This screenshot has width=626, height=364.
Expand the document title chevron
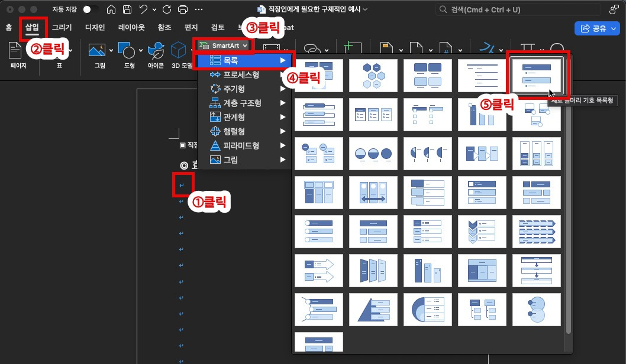[365, 9]
